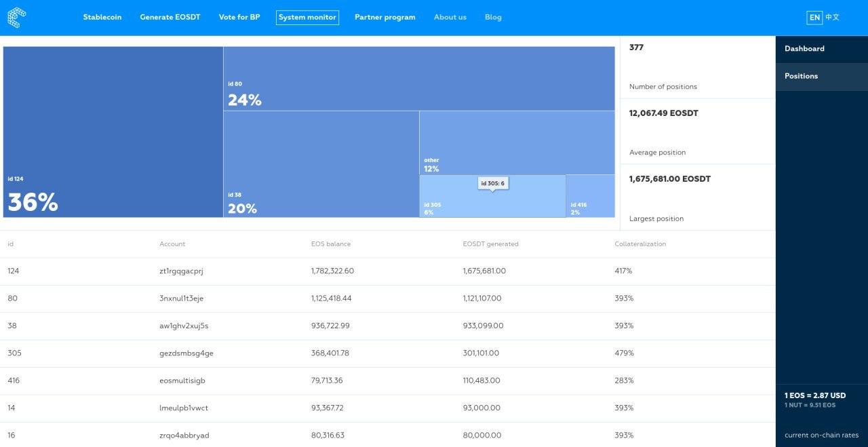Viewport: 868px width, 447px height.
Task: Click the id 124 treemap block
Action: click(x=113, y=132)
